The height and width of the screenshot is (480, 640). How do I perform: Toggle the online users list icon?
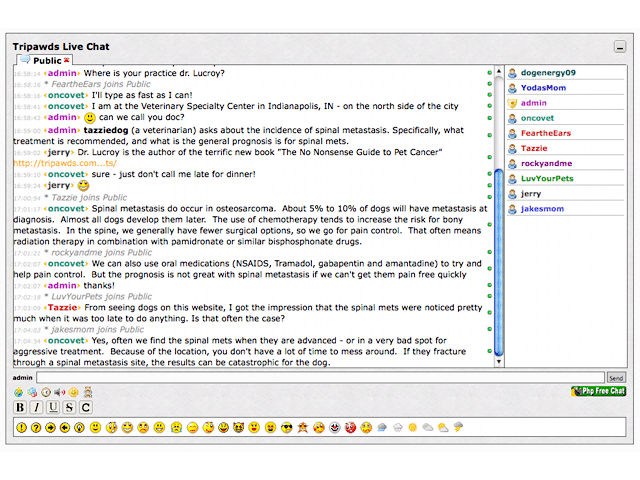coord(88,393)
